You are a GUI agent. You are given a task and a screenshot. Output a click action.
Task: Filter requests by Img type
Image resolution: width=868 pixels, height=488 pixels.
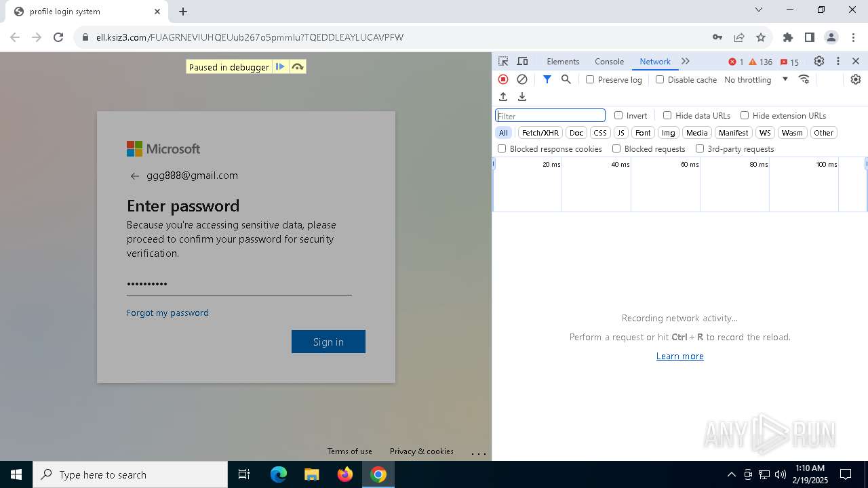pos(669,133)
